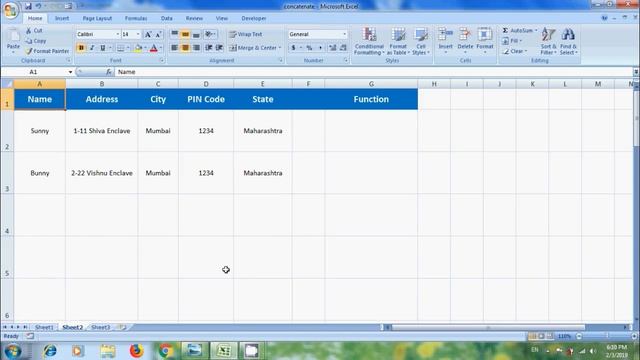This screenshot has height=360, width=640.
Task: Toggle Bold formatting
Action: (x=81, y=48)
